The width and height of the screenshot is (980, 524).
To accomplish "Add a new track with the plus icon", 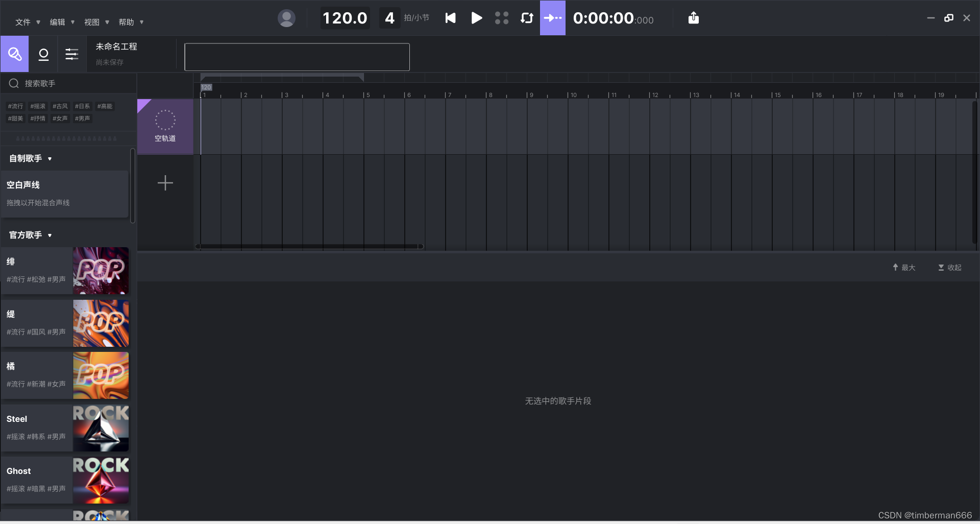I will pyautogui.click(x=165, y=183).
